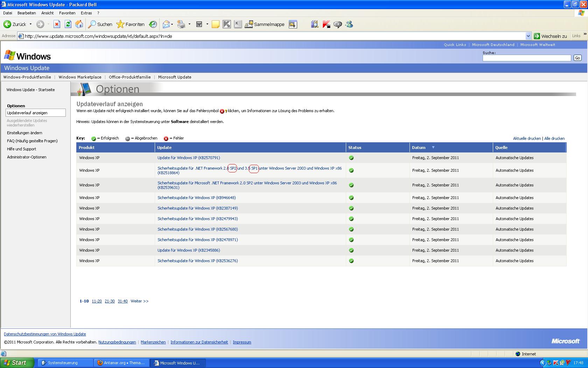Click the Zurück back arrow icon
Viewport: 588px width, 368px height.
(7, 24)
